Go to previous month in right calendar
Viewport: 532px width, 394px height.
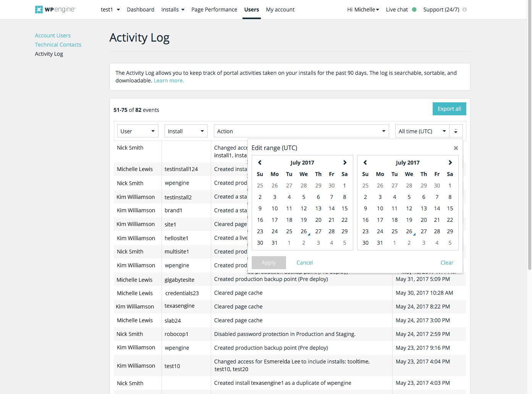(365, 163)
